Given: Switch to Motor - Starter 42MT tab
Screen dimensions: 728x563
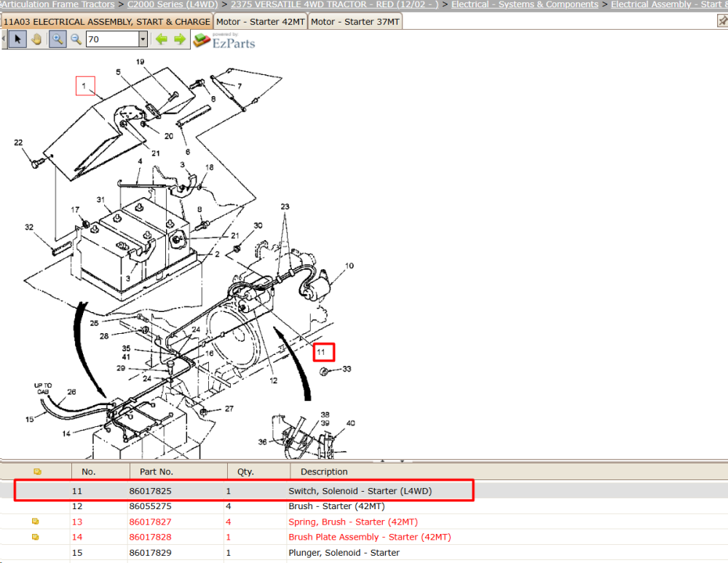Looking at the screenshot, I should (x=261, y=22).
